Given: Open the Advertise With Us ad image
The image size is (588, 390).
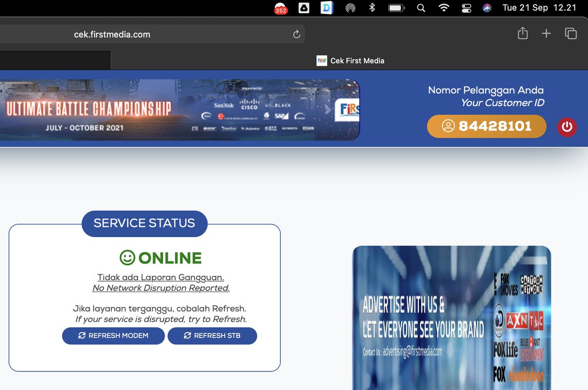Looking at the screenshot, I should tap(452, 317).
